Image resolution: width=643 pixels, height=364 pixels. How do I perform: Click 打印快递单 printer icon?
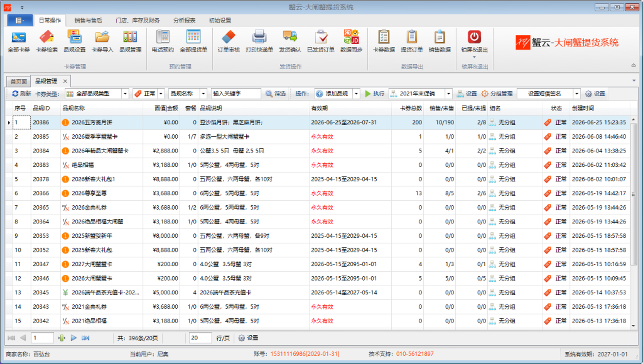click(x=259, y=42)
